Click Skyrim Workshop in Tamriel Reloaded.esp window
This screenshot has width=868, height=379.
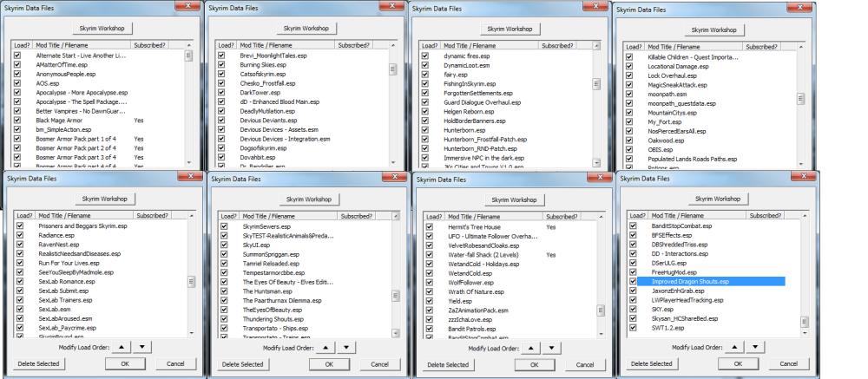coord(310,199)
